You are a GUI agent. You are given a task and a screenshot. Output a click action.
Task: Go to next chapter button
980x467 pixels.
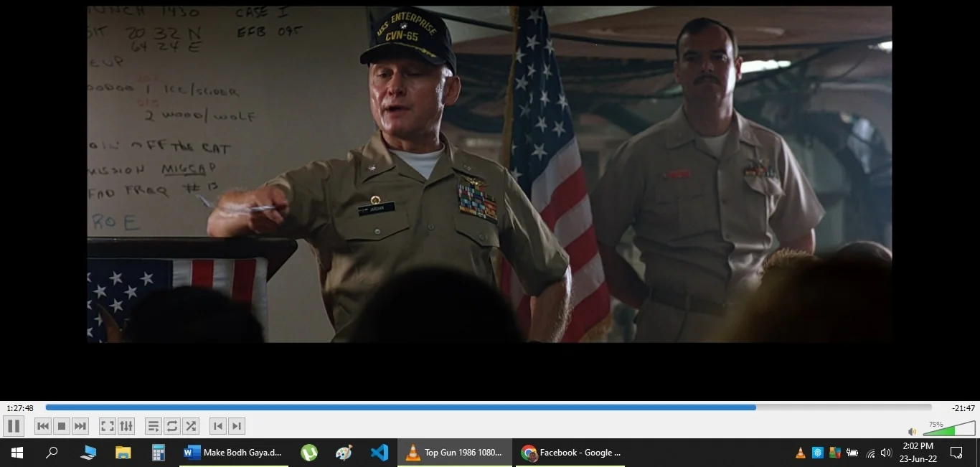click(x=237, y=426)
